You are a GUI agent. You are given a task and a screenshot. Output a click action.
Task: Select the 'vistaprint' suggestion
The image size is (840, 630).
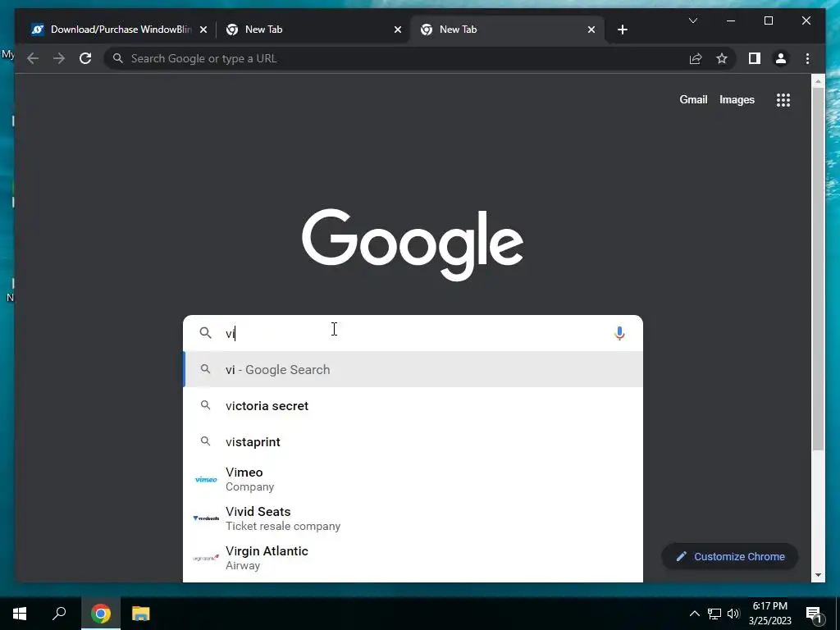pyautogui.click(x=413, y=441)
